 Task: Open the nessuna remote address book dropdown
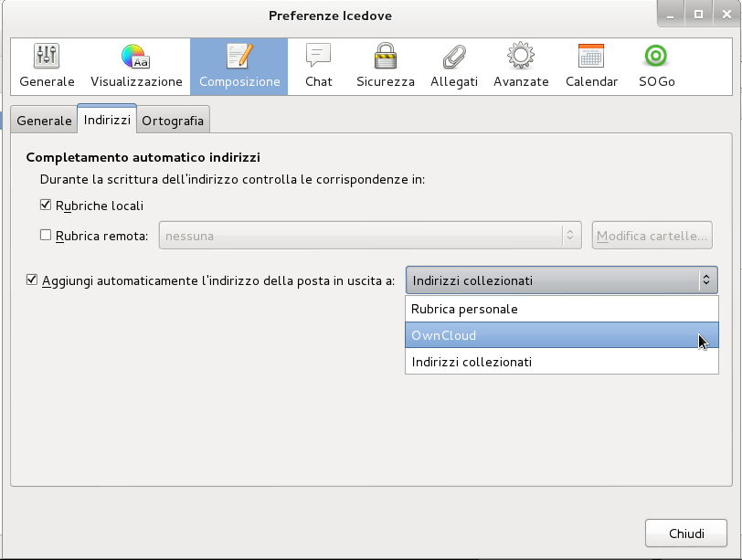tap(369, 235)
